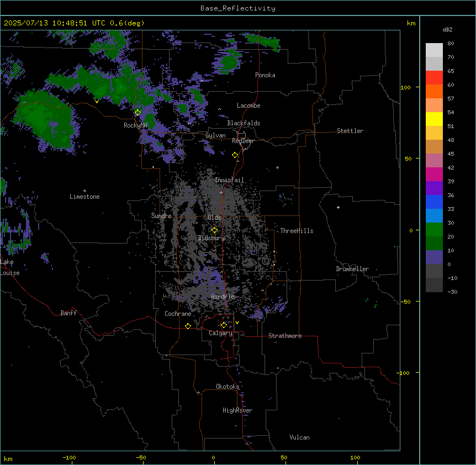This screenshot has width=476, height=465.
Task: Click the RockyMH town label
Action: pos(135,125)
